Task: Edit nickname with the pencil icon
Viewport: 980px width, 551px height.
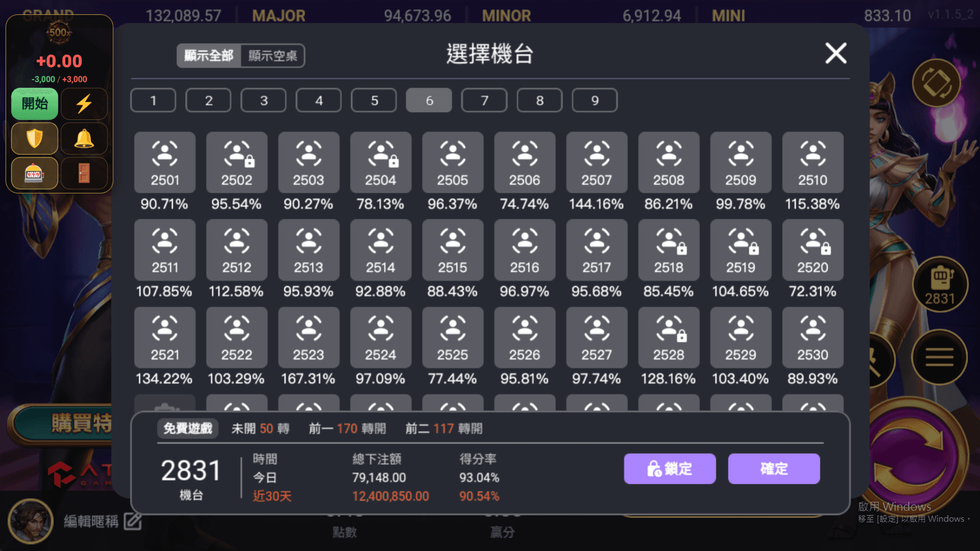Action: tap(133, 521)
